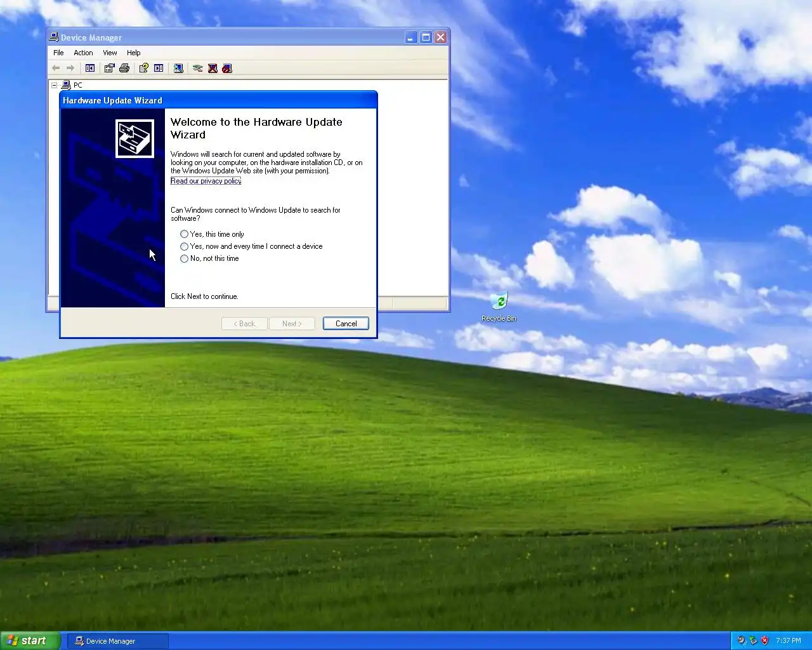Image resolution: width=812 pixels, height=650 pixels.
Task: Maximize the Device Manager window
Action: point(426,37)
